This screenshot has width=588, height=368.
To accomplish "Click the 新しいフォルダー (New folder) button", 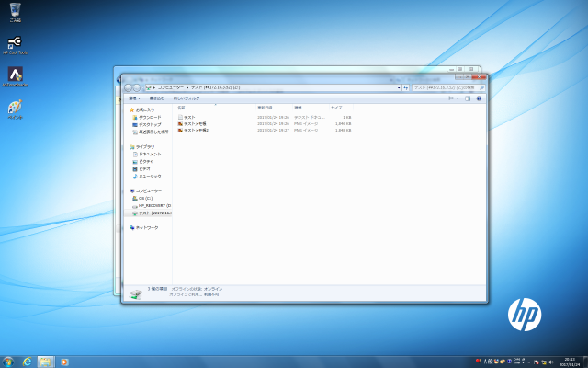I will coord(187,98).
